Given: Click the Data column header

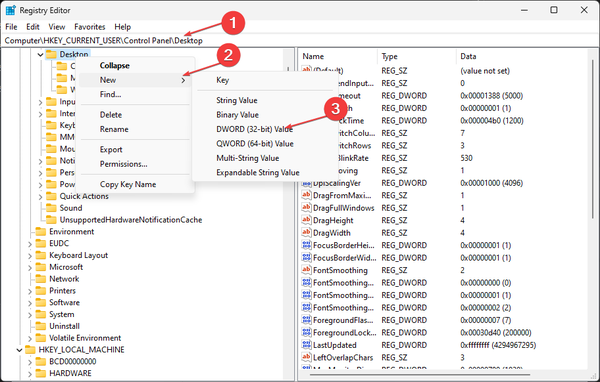Looking at the screenshot, I should [x=468, y=56].
